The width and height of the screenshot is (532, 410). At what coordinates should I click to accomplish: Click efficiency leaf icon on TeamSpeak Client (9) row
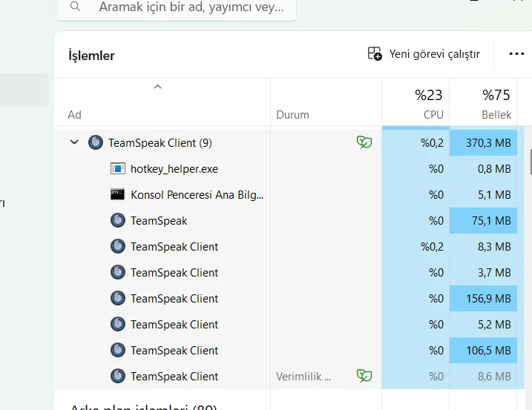364,142
